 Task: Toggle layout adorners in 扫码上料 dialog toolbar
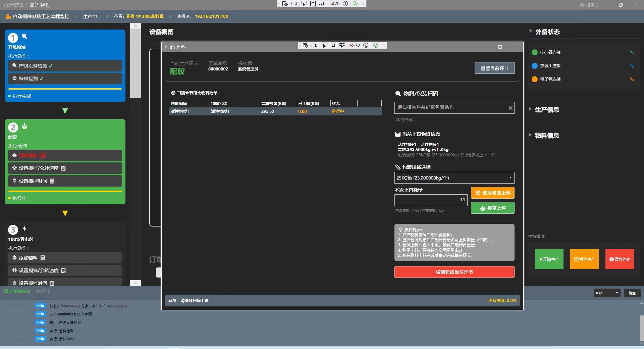(x=333, y=45)
